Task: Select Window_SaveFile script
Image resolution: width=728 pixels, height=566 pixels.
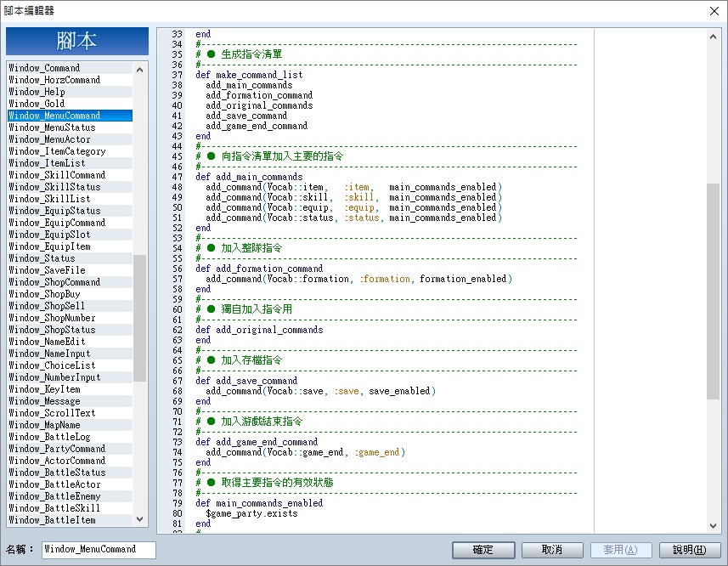Action: [x=71, y=270]
